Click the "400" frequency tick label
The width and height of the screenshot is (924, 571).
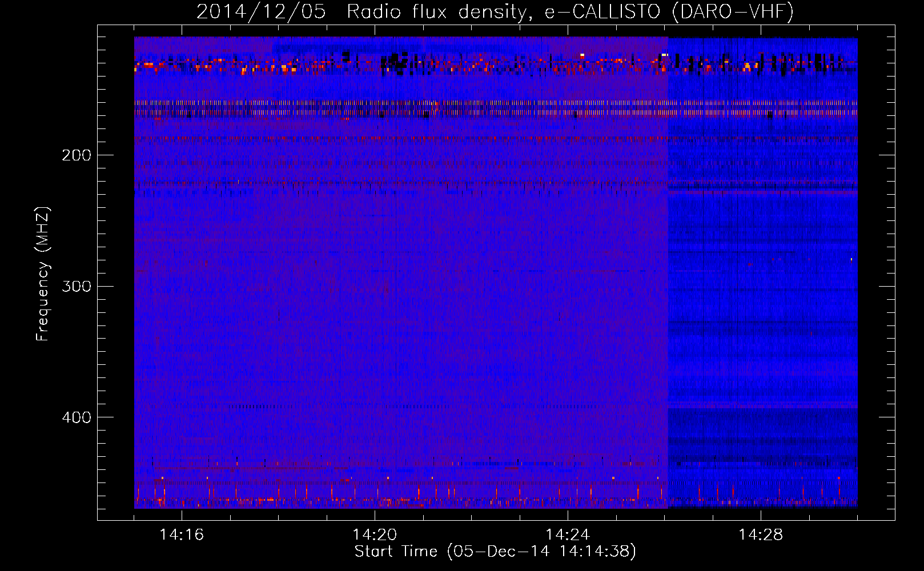(x=76, y=417)
